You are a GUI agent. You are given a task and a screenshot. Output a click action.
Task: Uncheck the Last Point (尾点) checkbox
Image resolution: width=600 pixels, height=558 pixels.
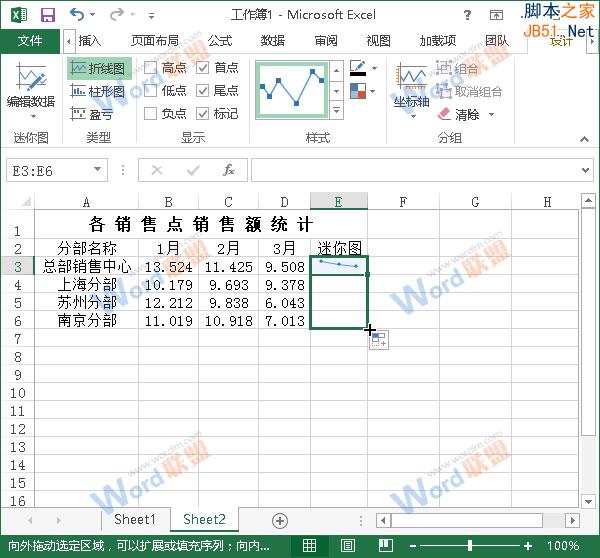point(202,91)
